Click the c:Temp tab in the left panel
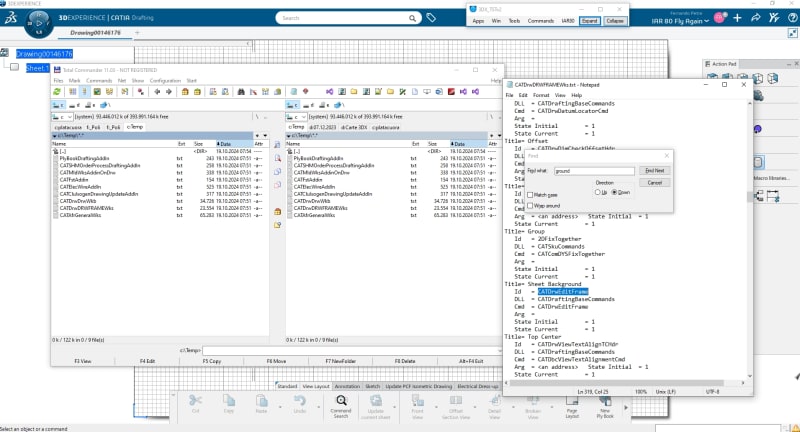Screen dimensions: 800x432 coord(135,127)
